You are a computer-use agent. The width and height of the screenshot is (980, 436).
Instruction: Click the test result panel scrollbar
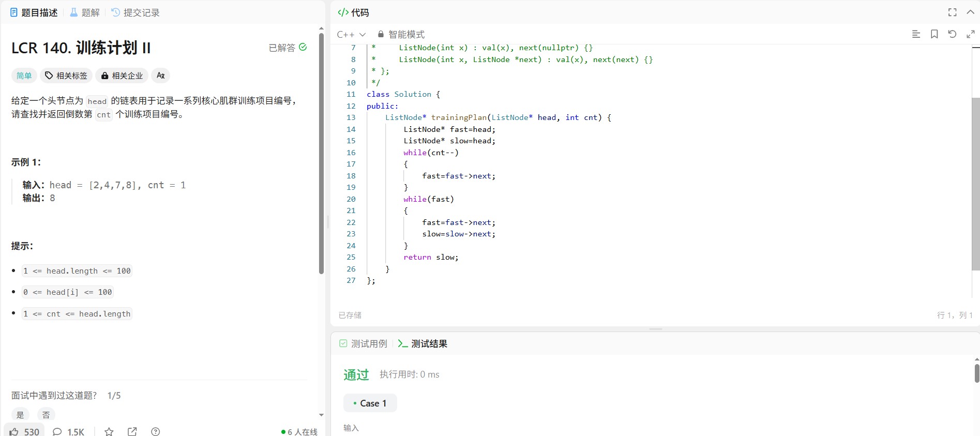point(977,373)
